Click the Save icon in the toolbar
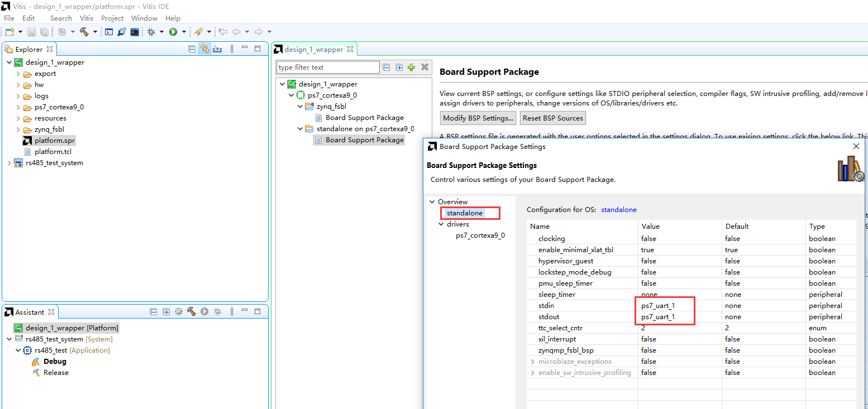The image size is (868, 409). pyautogui.click(x=31, y=32)
